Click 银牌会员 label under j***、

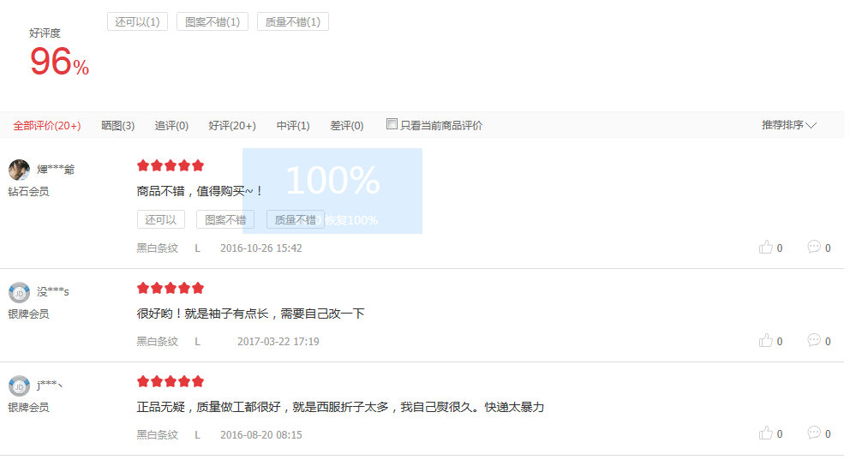click(29, 408)
